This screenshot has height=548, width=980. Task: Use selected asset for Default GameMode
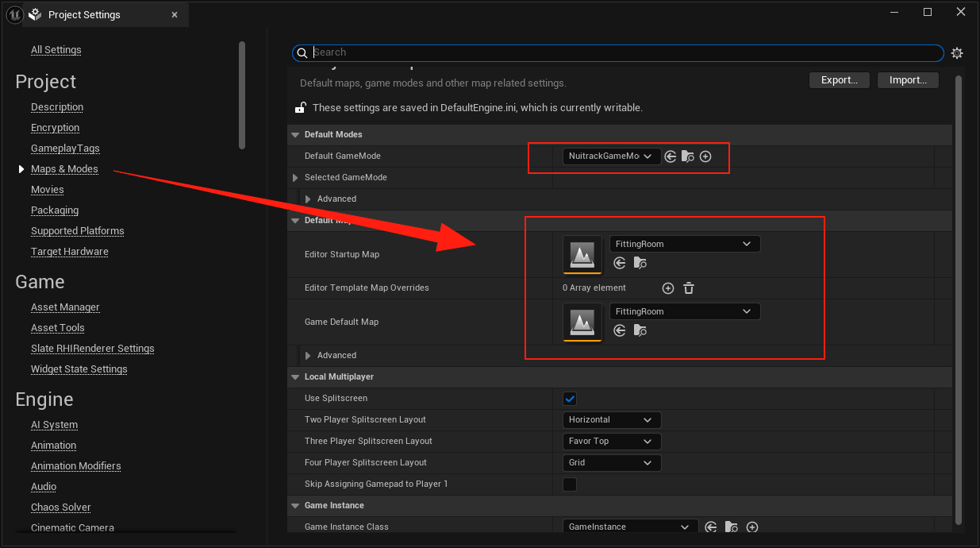671,156
